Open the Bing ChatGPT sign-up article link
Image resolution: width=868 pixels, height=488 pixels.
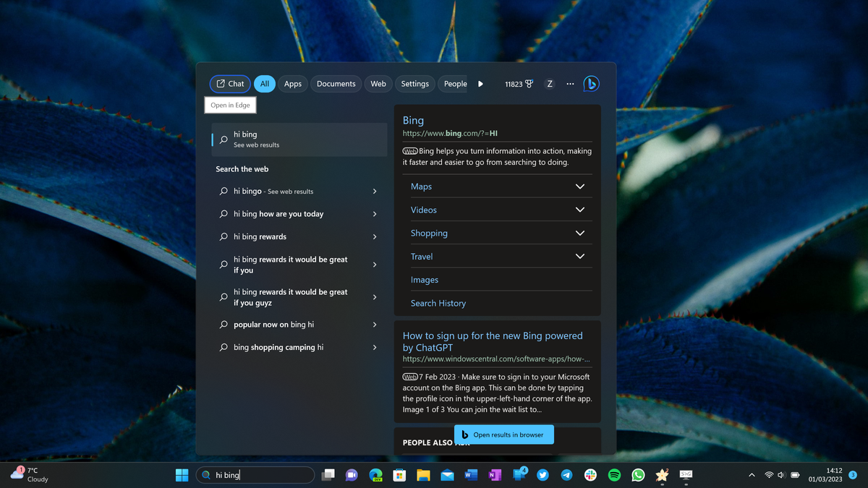492,341
